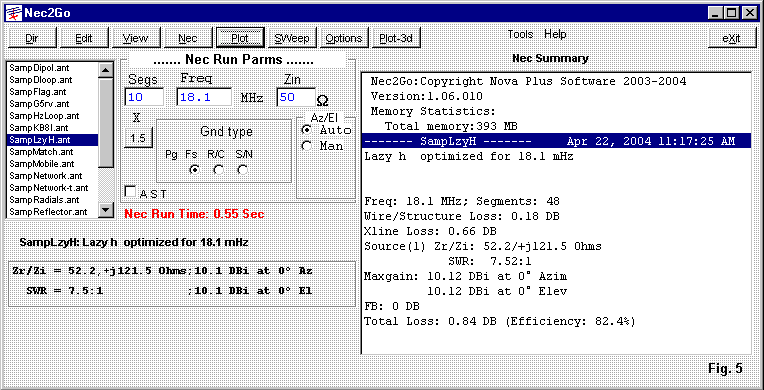Open the Help menu
This screenshot has height=390, width=764.
point(555,34)
